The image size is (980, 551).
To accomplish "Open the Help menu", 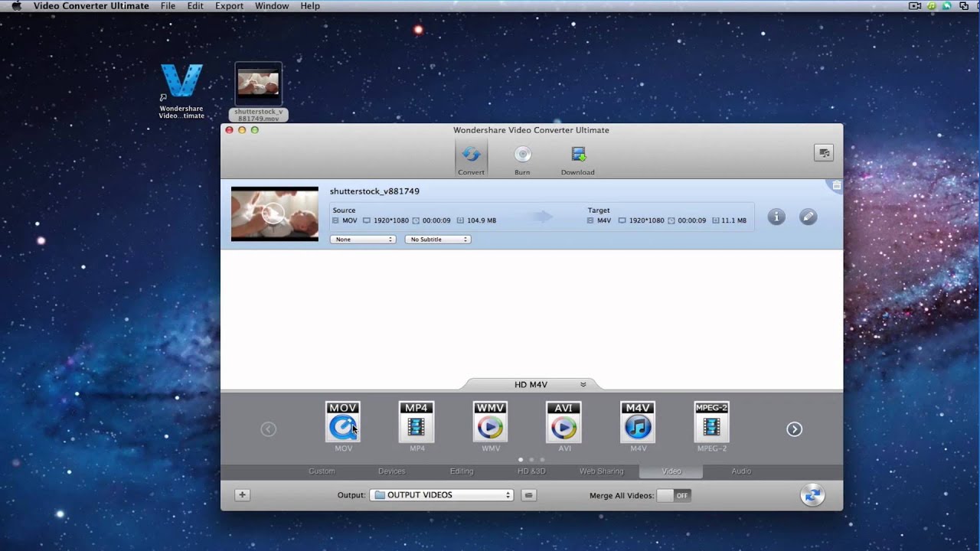I will click(310, 6).
